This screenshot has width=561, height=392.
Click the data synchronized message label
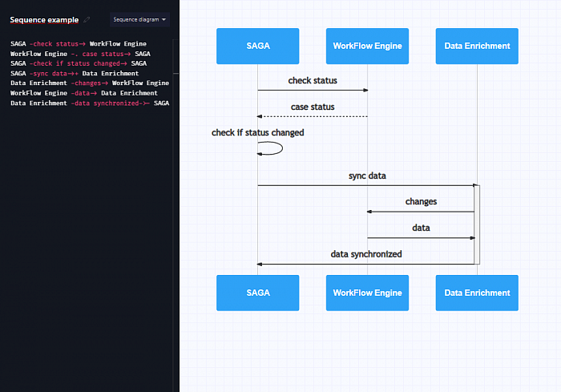(366, 254)
